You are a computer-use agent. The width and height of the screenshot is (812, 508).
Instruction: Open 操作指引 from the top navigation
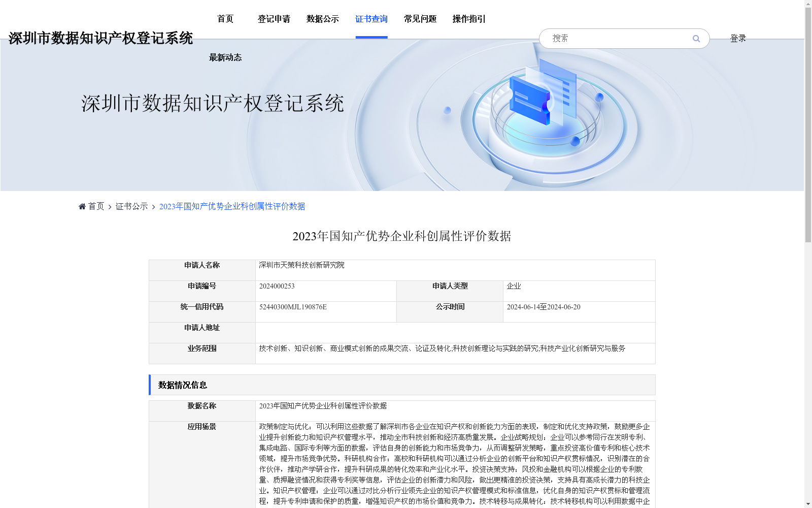coord(469,19)
